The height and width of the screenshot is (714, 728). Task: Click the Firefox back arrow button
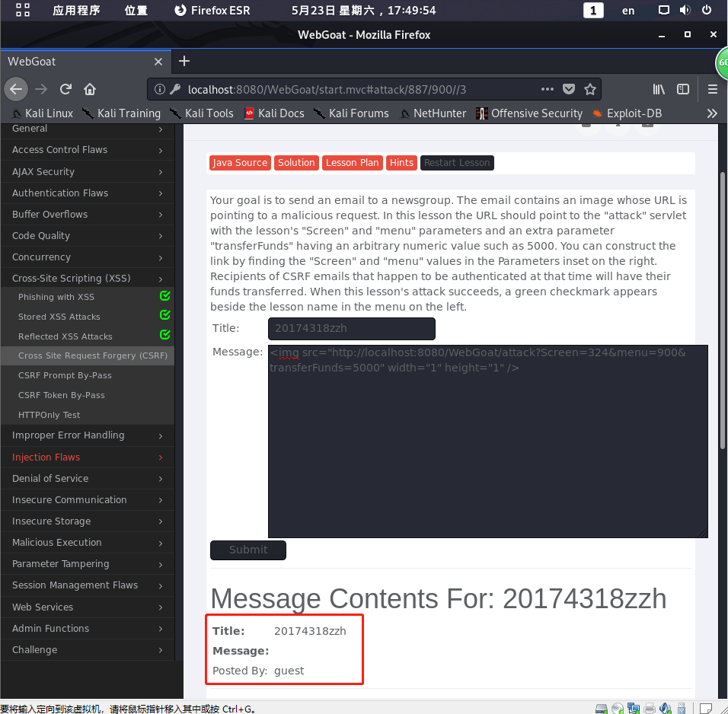[x=16, y=89]
